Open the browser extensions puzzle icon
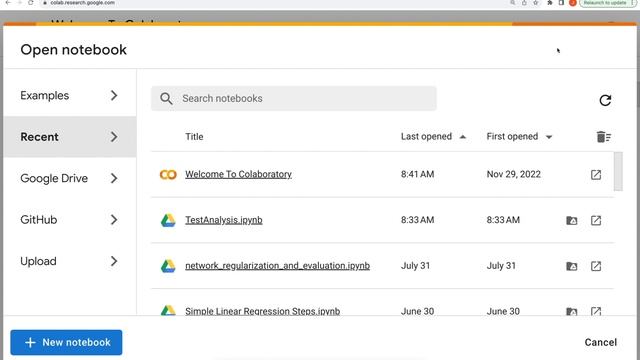This screenshot has width=640, height=360. point(550,3)
